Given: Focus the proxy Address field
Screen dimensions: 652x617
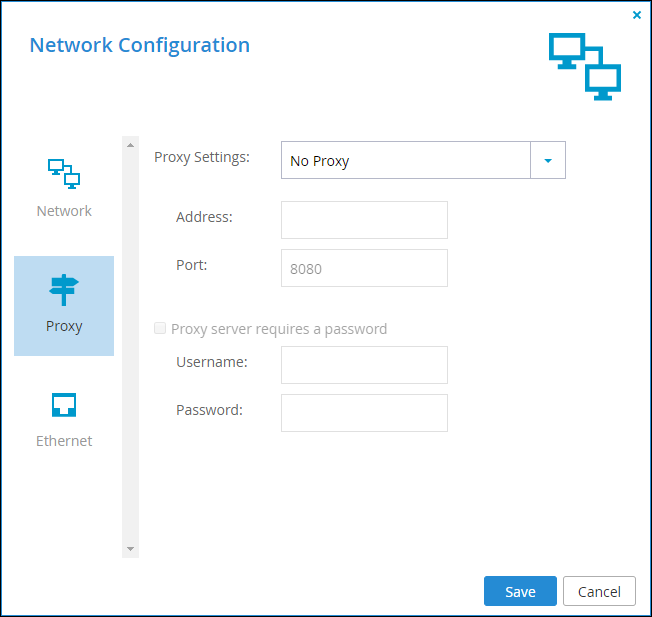Looking at the screenshot, I should tap(364, 220).
